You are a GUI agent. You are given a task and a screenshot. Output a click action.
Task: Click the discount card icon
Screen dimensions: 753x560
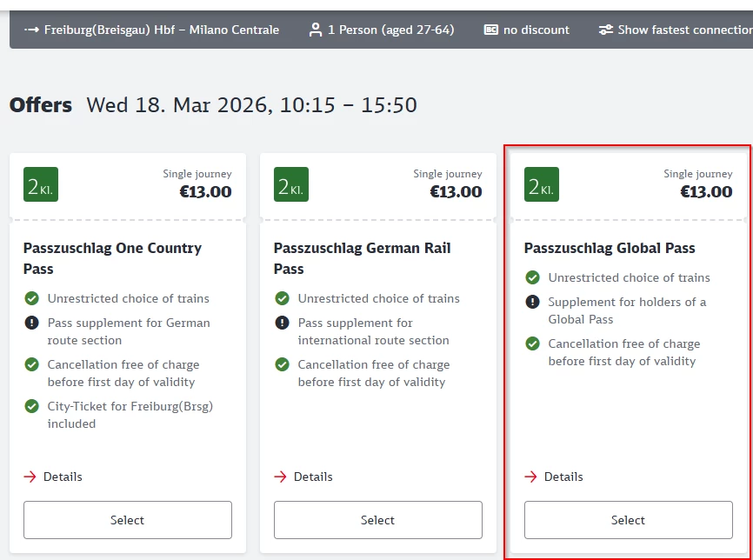(x=490, y=30)
